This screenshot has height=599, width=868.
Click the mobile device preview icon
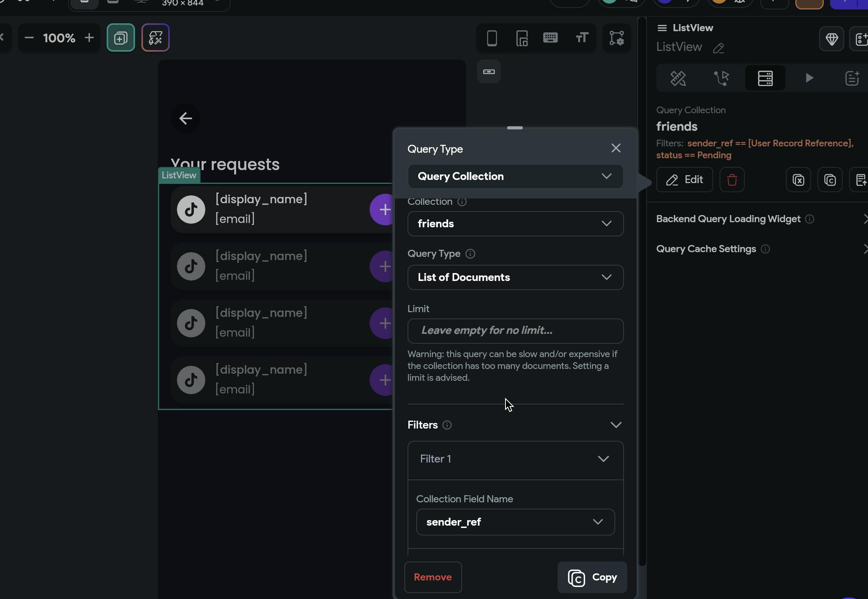click(x=492, y=38)
